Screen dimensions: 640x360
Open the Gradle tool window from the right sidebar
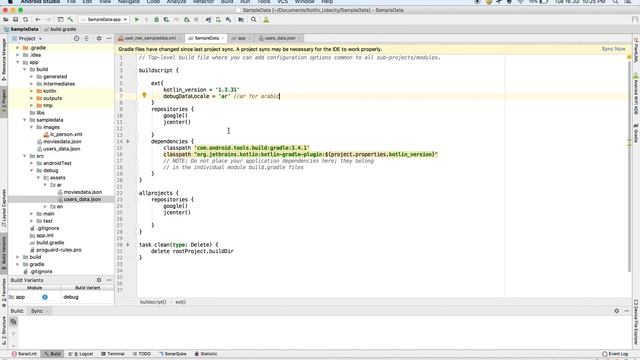pos(636,133)
